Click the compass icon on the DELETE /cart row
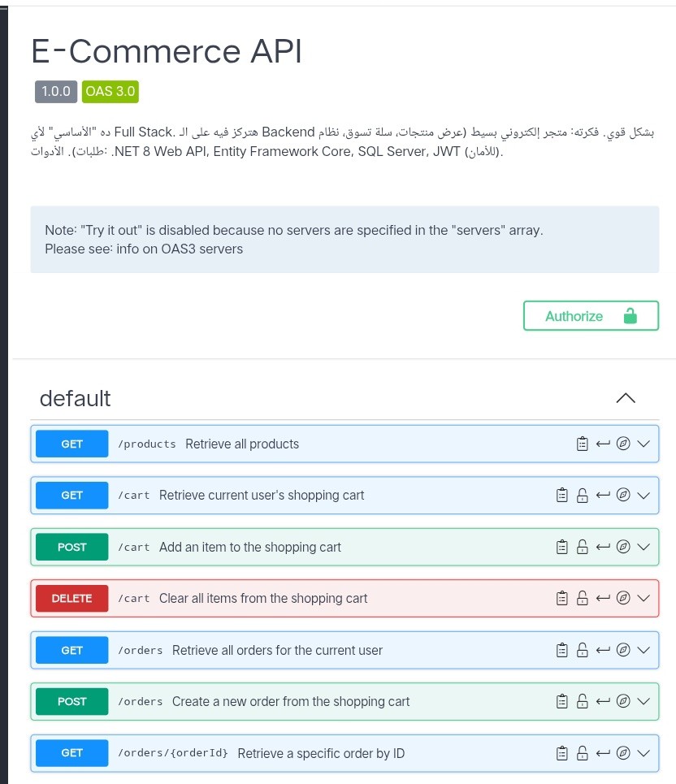Viewport: 676px width, 784px height. pos(623,599)
